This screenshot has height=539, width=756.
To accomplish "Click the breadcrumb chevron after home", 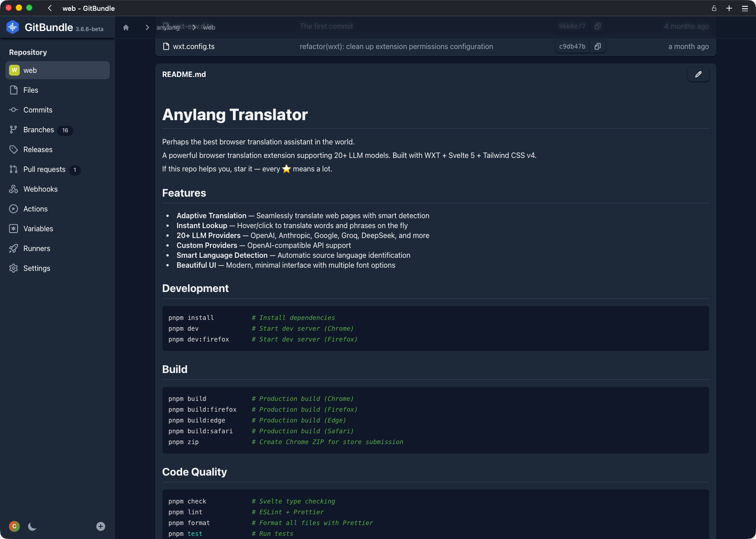I will pos(147,27).
